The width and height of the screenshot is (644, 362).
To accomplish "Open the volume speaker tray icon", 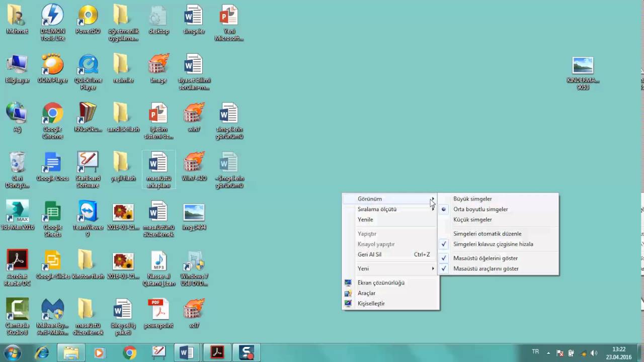I will 594,353.
